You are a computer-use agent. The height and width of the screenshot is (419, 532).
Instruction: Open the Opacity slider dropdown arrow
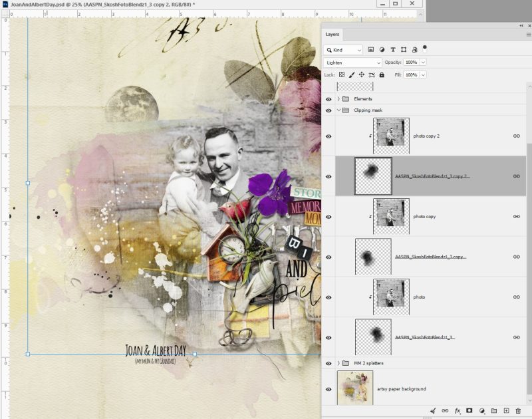pos(423,62)
